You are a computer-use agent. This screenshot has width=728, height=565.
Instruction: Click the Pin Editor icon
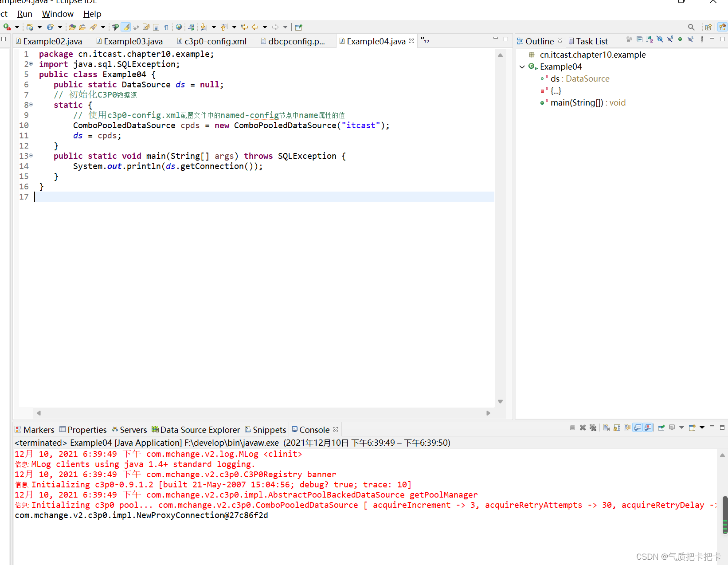click(299, 27)
